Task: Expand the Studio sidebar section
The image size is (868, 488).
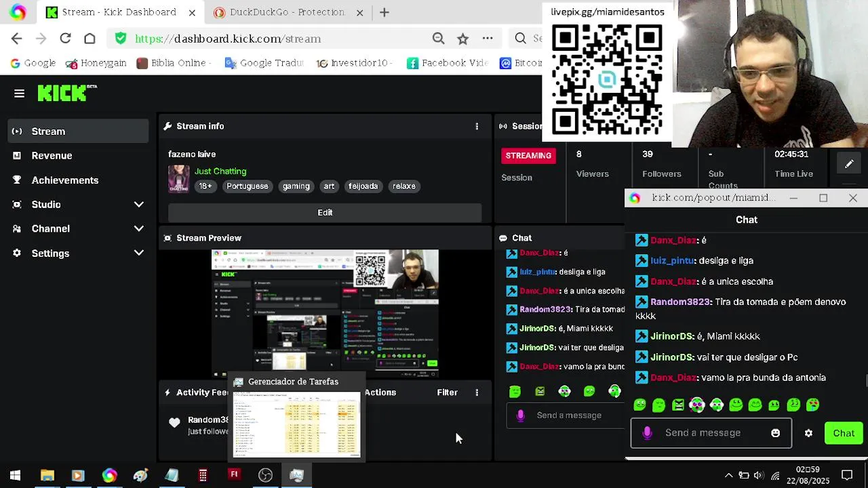Action: click(x=78, y=205)
